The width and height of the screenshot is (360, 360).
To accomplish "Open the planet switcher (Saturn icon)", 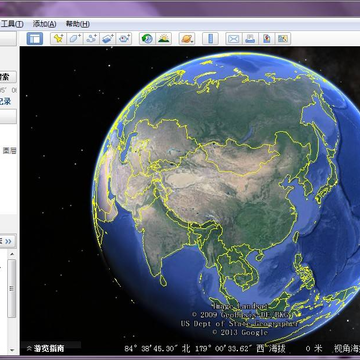I will tap(187, 39).
